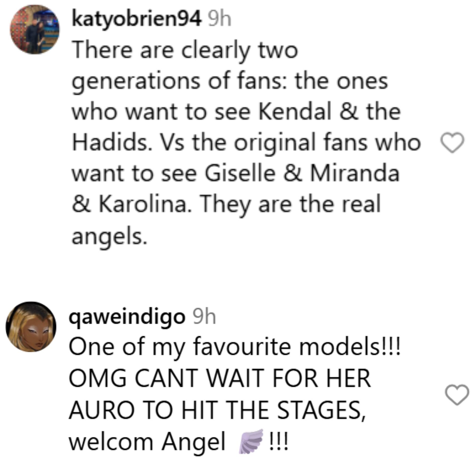The image size is (476, 476).
Task: Click the word angels ending first comment
Action: click(x=109, y=237)
